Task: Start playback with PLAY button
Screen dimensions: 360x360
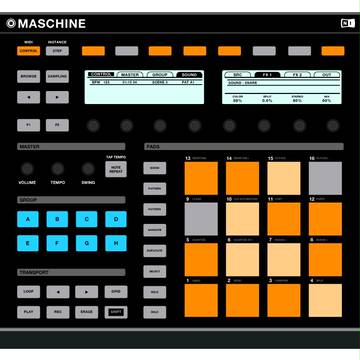Action: coord(29,312)
